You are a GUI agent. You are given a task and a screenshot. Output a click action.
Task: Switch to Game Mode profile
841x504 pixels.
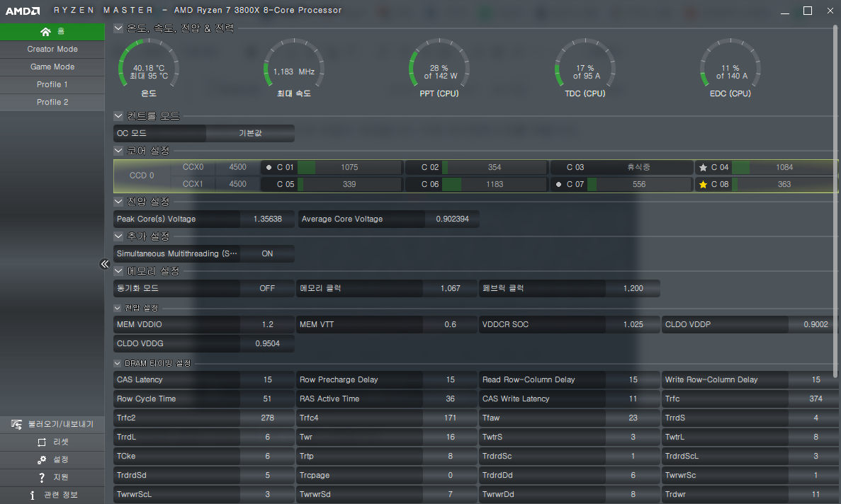(x=52, y=67)
